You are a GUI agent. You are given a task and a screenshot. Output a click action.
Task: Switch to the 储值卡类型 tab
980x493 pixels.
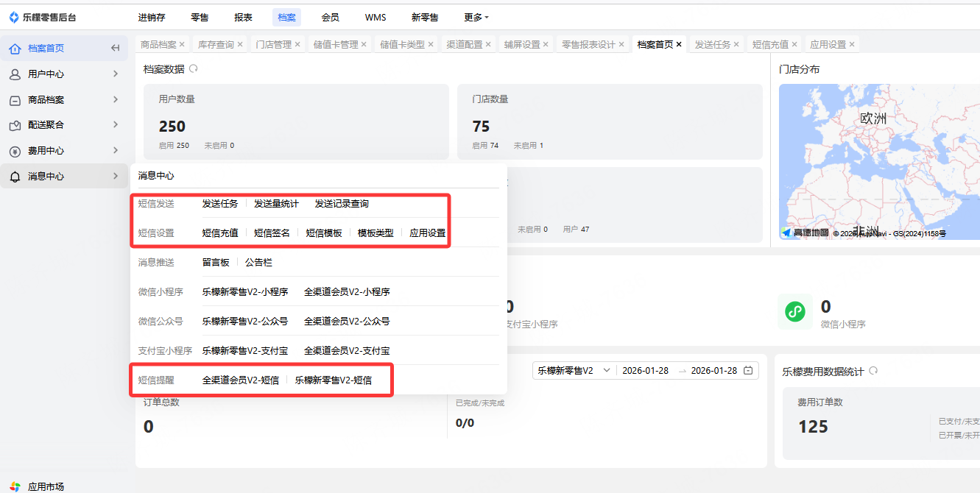[402, 44]
